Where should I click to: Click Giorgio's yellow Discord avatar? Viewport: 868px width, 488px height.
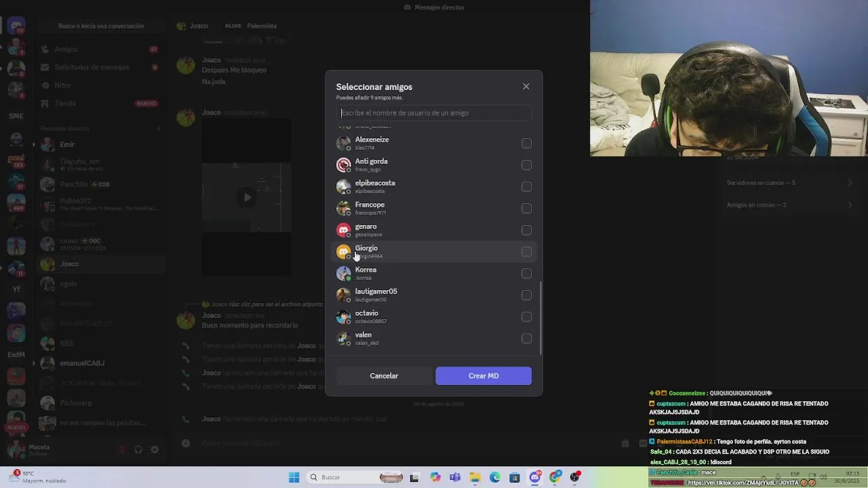(344, 252)
